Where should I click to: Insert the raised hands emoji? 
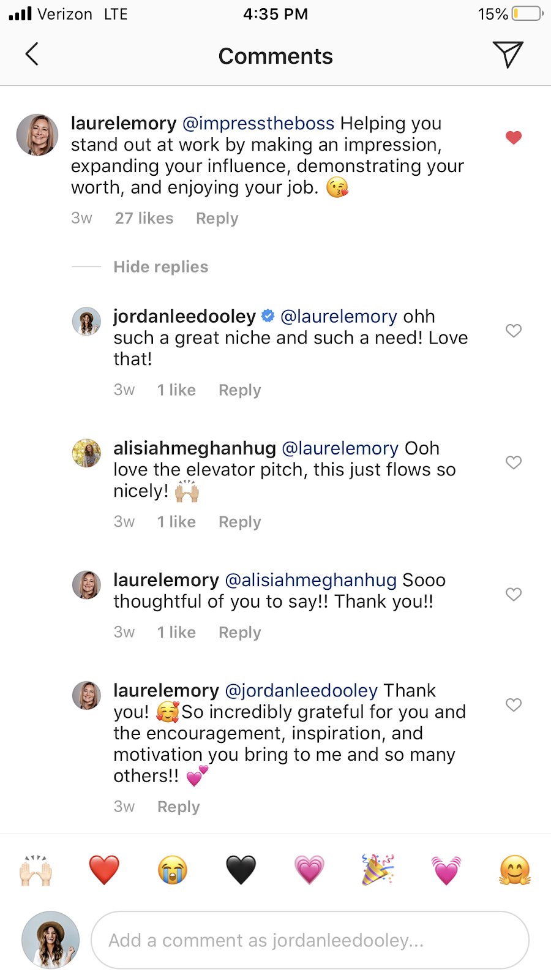(x=36, y=870)
